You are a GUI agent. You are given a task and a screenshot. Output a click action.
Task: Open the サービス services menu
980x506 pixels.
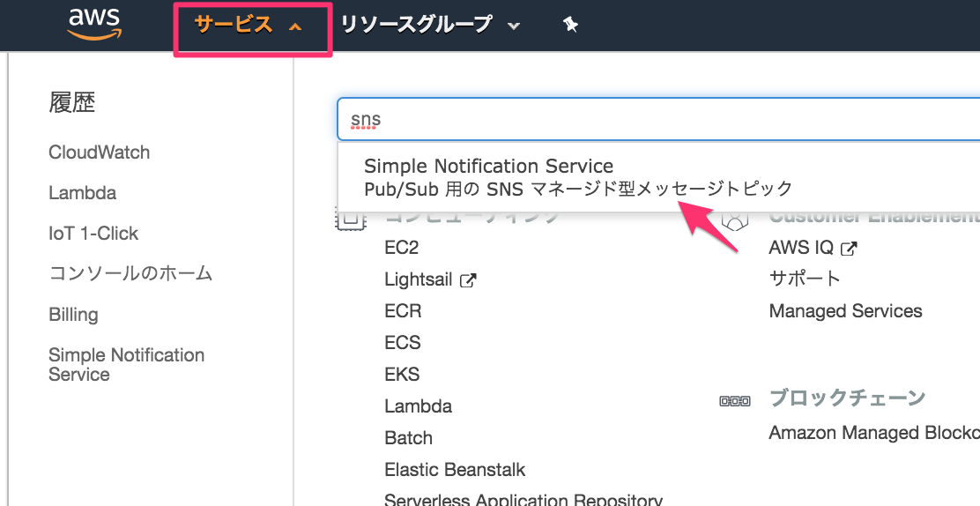(x=249, y=26)
